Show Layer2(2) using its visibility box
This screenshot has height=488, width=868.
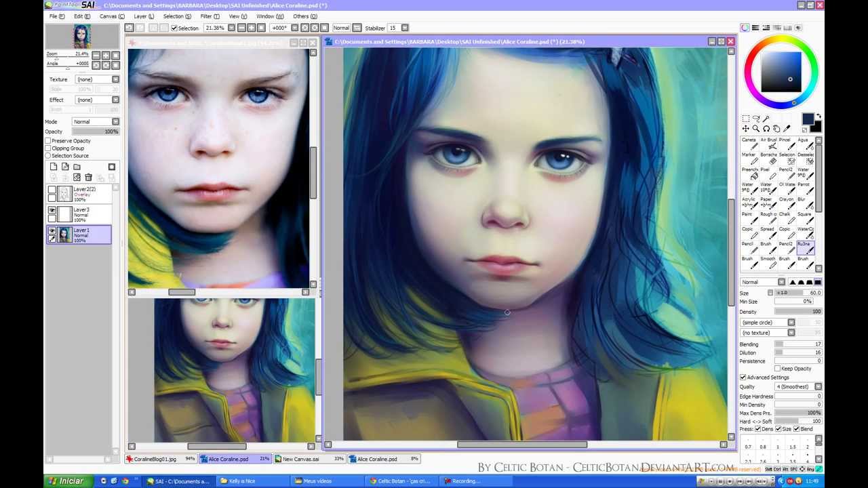pos(52,190)
